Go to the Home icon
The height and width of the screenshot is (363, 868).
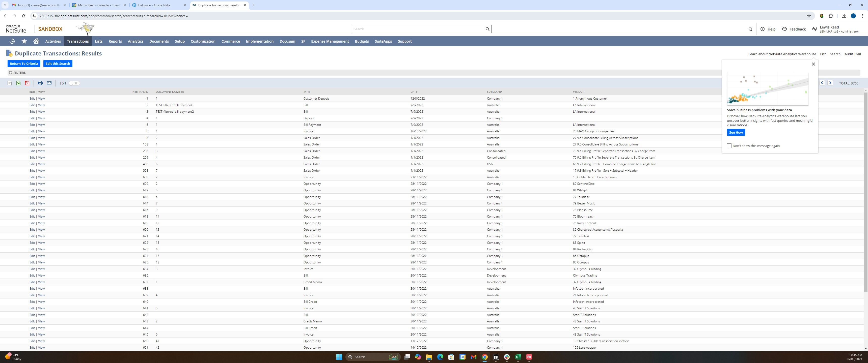point(36,41)
